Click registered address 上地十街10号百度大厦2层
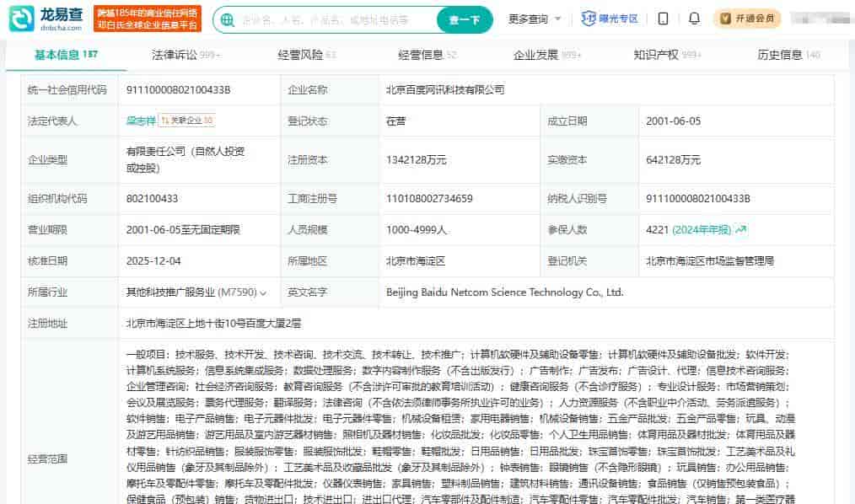 click(x=213, y=324)
